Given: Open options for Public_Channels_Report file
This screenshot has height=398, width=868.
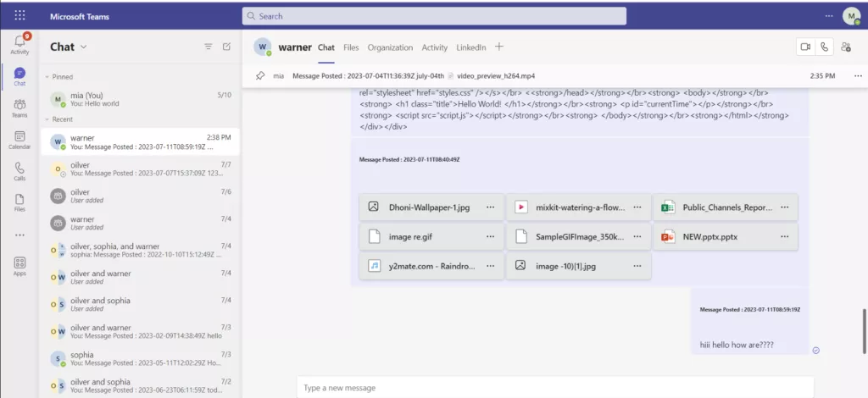Looking at the screenshot, I should [784, 207].
